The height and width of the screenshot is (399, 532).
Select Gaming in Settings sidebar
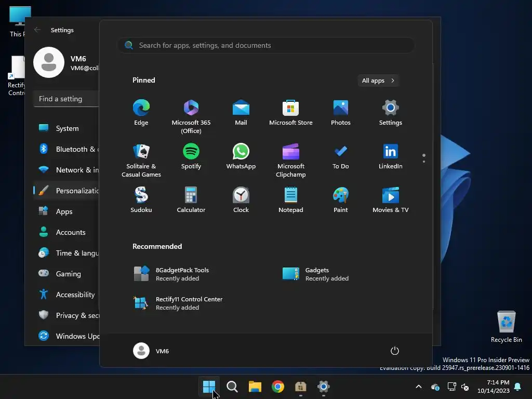click(66, 273)
